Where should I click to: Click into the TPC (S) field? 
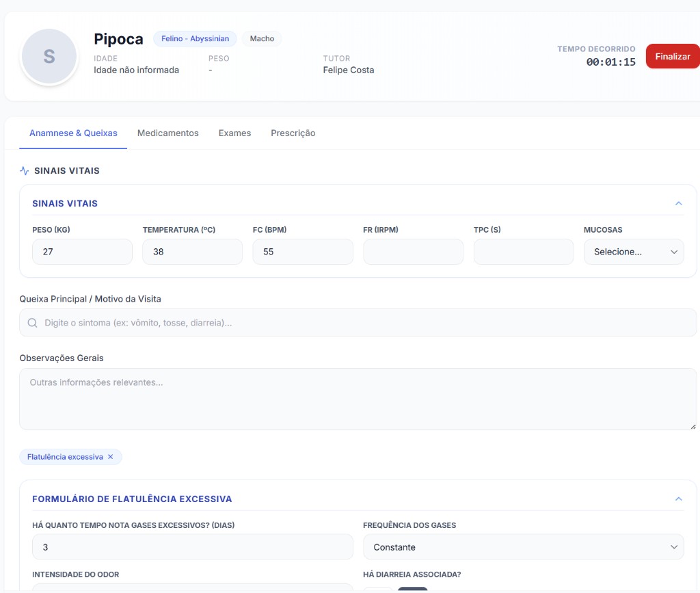(x=523, y=252)
